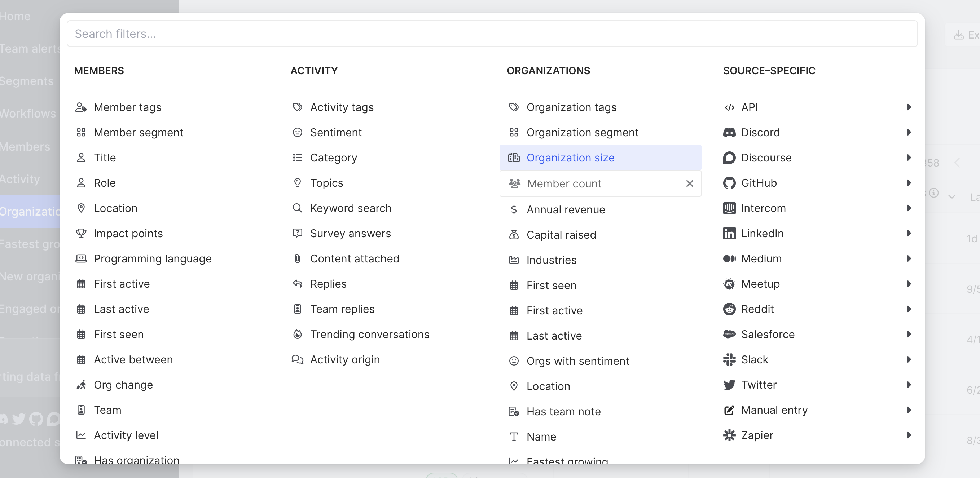The height and width of the screenshot is (478, 980).
Task: Click the Impact points trophy icon
Action: click(x=81, y=233)
